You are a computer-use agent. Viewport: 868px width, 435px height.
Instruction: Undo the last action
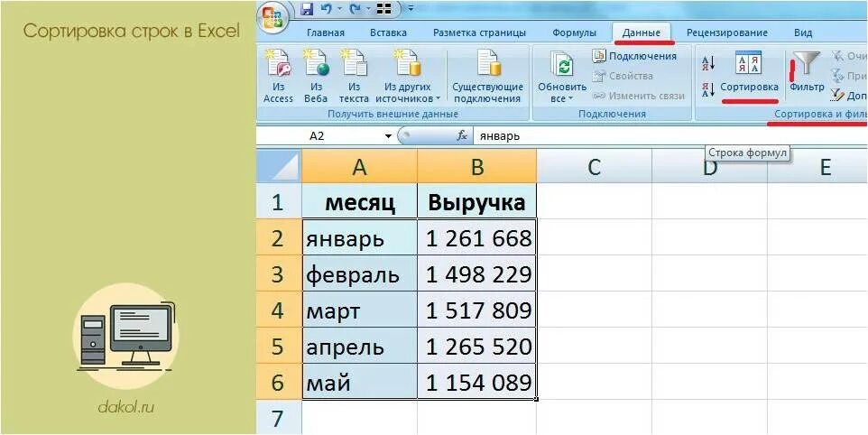(x=326, y=8)
